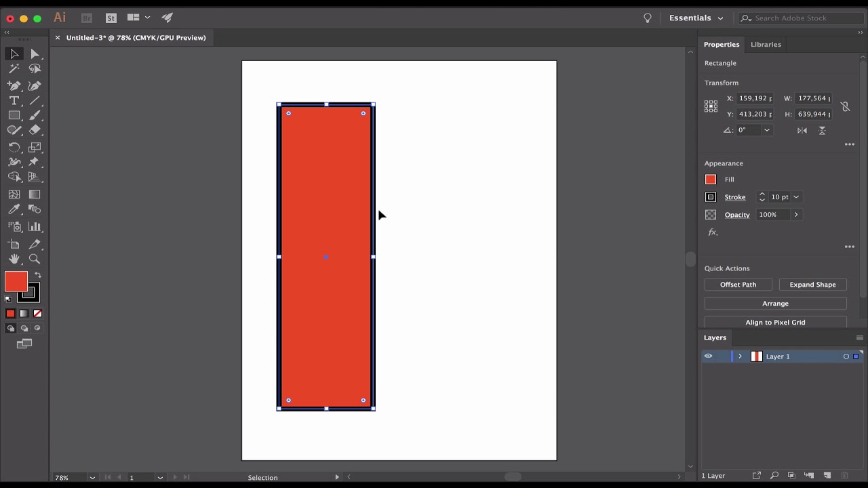Image resolution: width=868 pixels, height=488 pixels.
Task: Activate the Type tool
Action: (14, 101)
